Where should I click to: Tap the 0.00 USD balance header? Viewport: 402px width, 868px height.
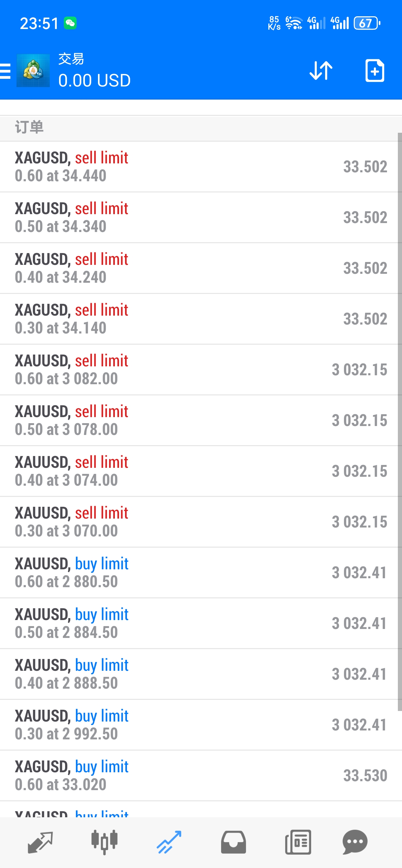pos(94,80)
